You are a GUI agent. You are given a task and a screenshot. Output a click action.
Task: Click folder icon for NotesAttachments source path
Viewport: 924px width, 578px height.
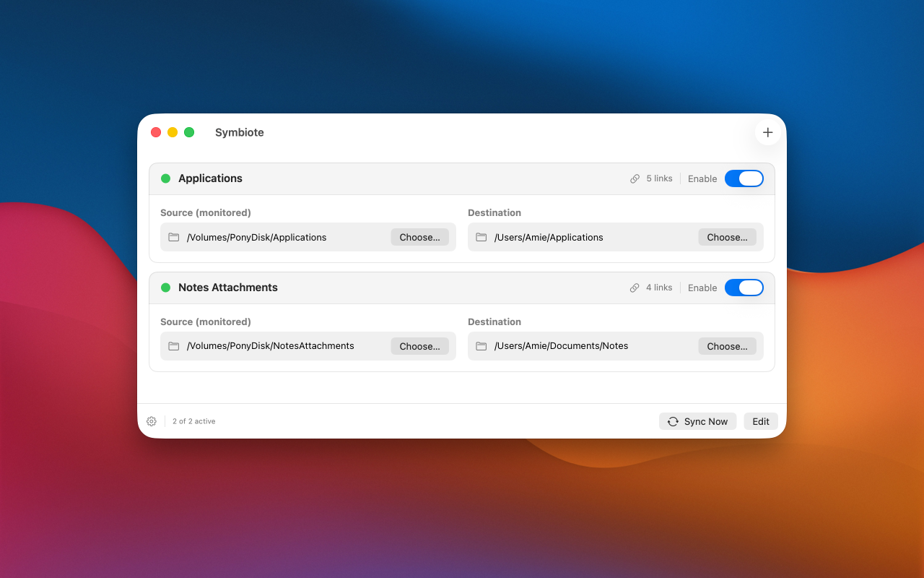click(x=173, y=346)
